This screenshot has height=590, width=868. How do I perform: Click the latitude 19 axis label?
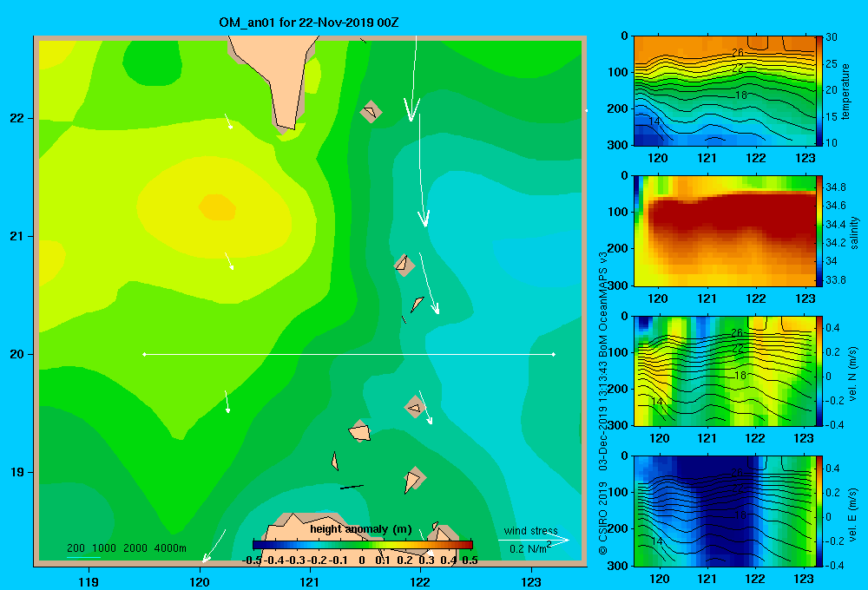(x=17, y=472)
